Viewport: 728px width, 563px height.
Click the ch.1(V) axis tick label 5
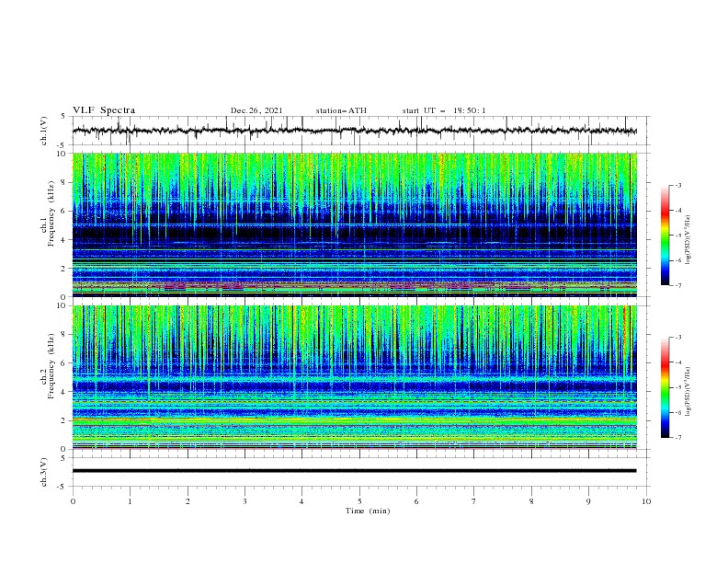pos(63,117)
